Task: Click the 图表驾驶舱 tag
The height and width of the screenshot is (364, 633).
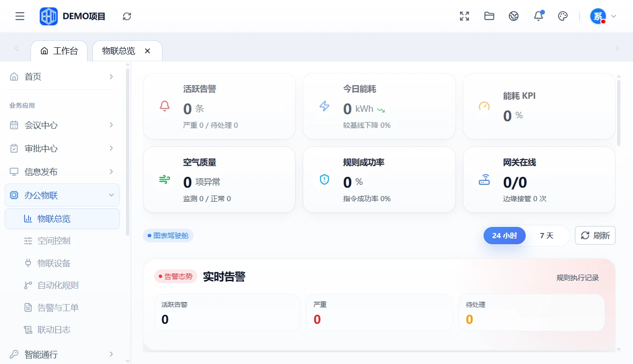Action: click(x=168, y=236)
